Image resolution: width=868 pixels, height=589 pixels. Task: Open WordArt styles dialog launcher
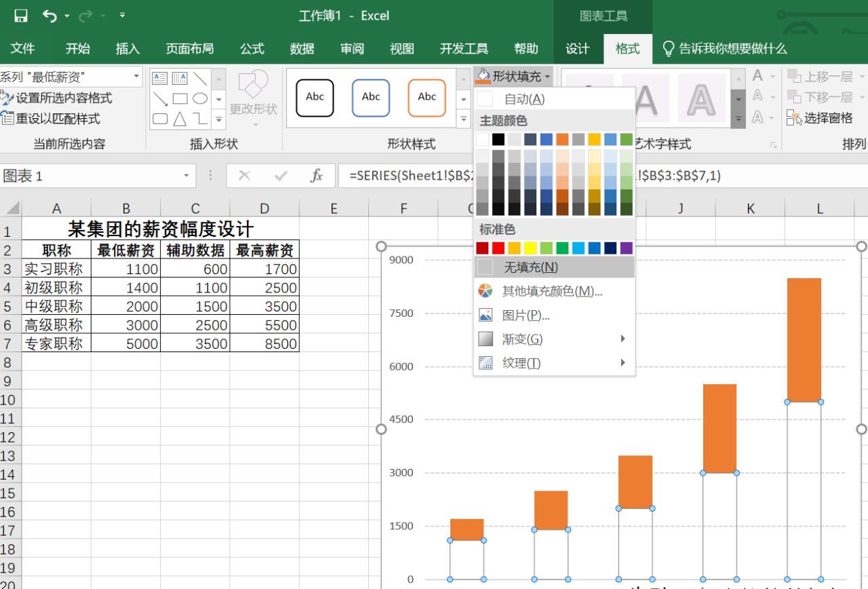point(772,145)
